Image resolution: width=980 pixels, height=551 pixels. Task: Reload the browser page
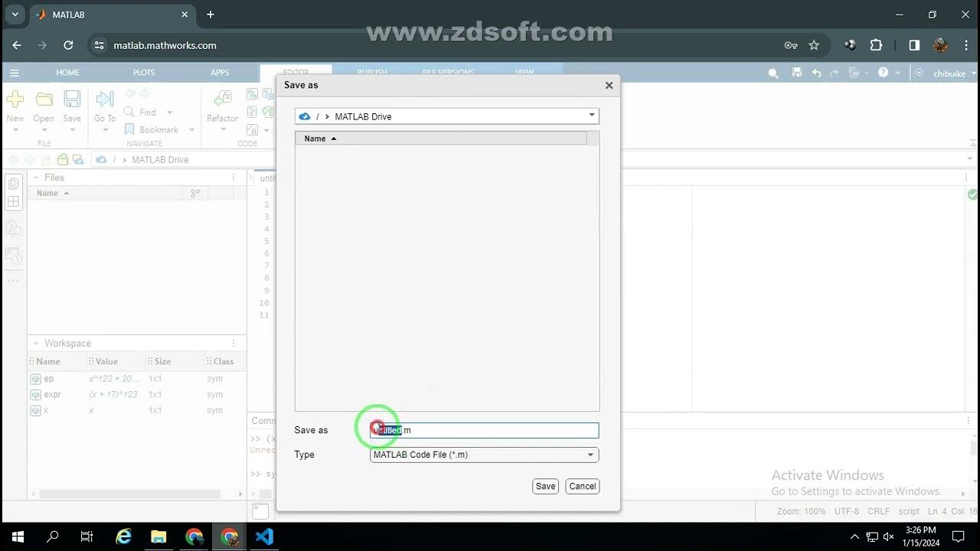point(68,45)
